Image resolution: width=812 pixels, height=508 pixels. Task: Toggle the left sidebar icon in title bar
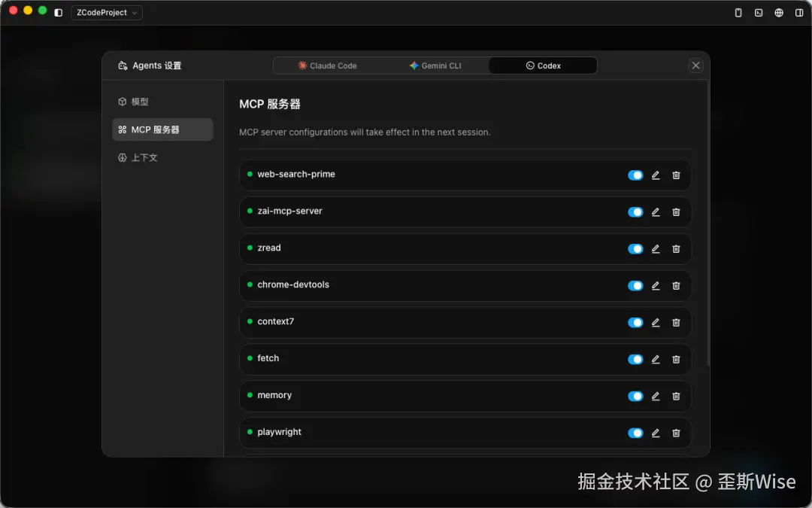click(59, 13)
